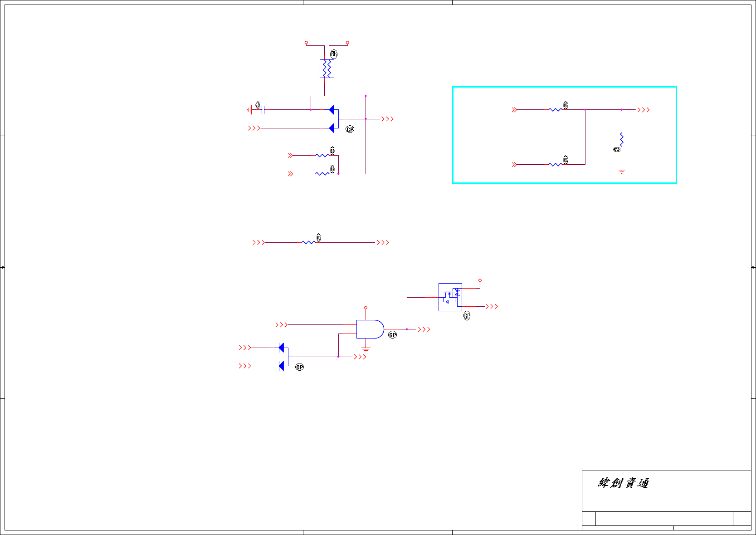Select the port left of the standalone resistor
The width and height of the screenshot is (756, 535).
point(259,242)
